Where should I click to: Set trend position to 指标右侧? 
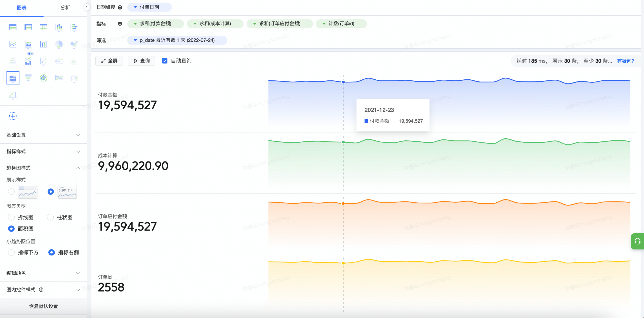coord(51,252)
